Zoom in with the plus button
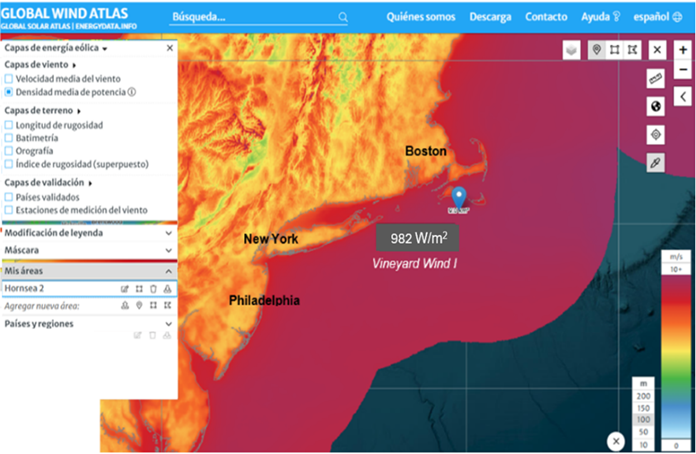 683,50
